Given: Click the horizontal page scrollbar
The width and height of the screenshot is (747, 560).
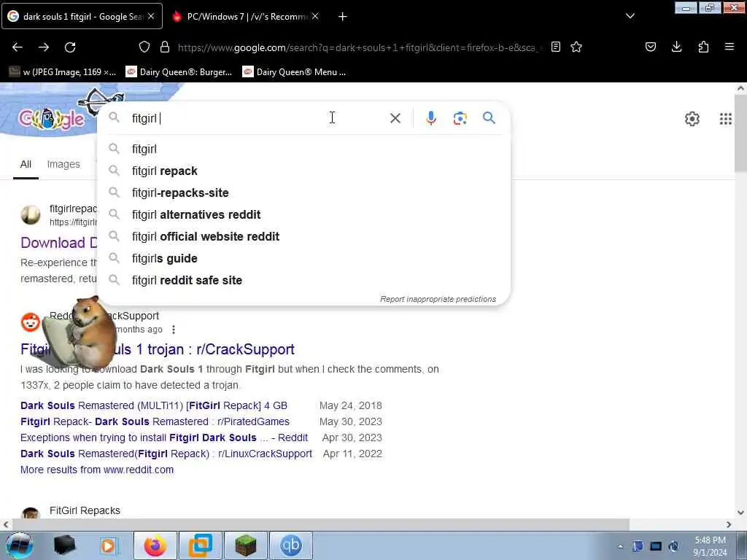Looking at the screenshot, I should click(x=320, y=524).
